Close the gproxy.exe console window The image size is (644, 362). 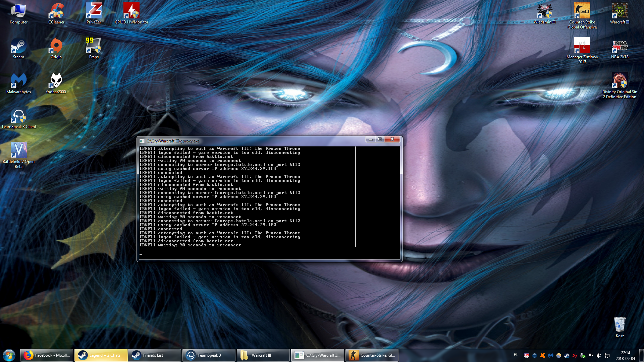point(392,139)
